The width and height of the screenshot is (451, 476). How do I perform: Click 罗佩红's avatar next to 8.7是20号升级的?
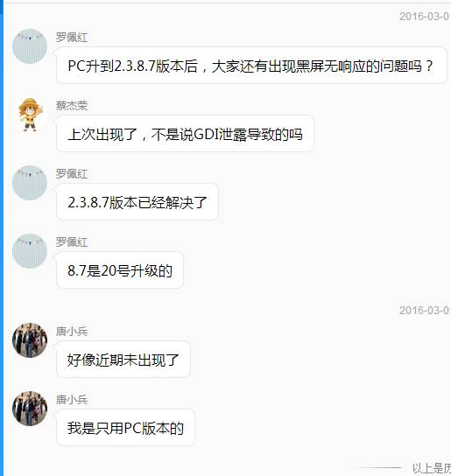click(30, 251)
